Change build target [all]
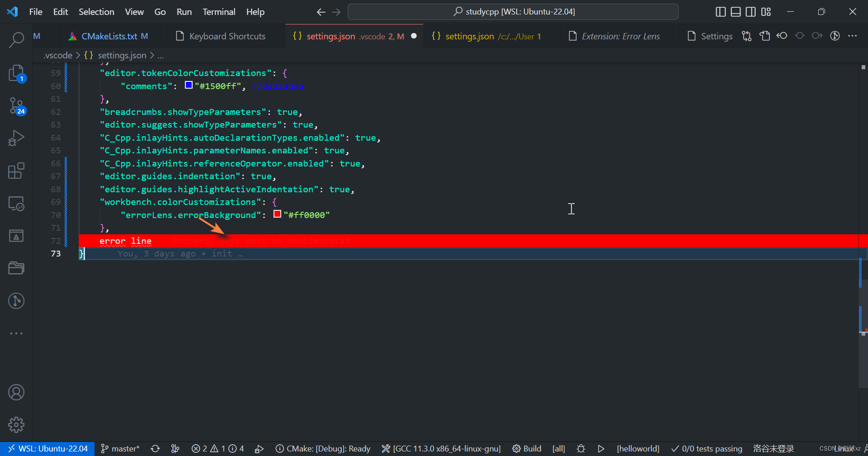 559,449
